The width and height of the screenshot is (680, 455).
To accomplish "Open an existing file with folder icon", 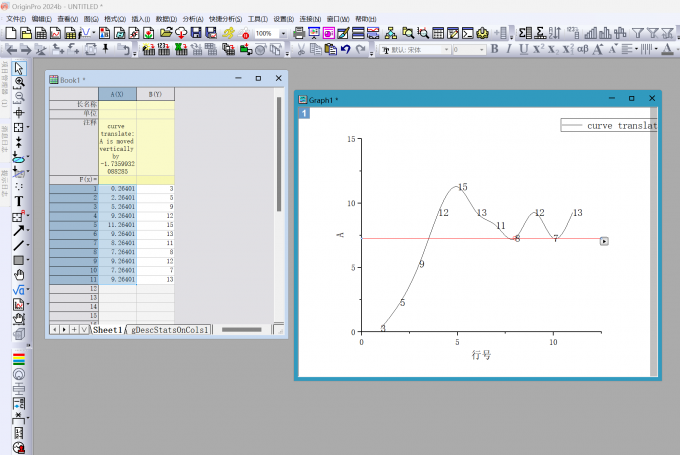I will click(166, 33).
